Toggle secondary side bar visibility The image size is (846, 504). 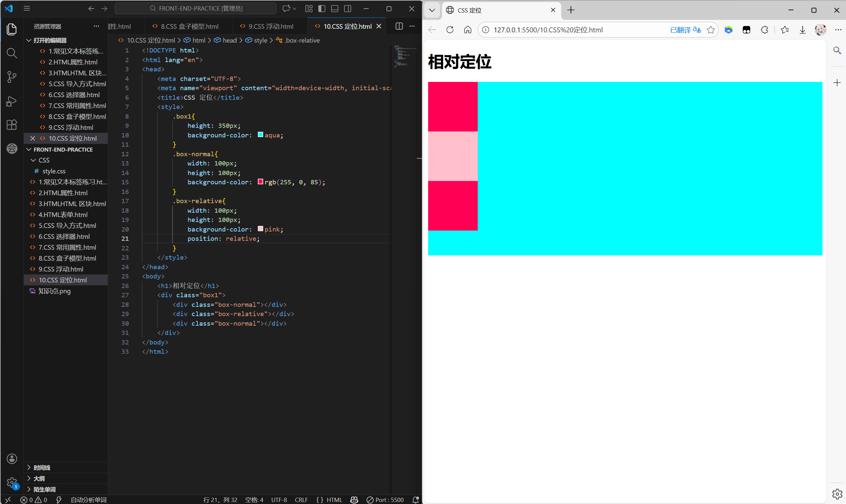click(347, 9)
